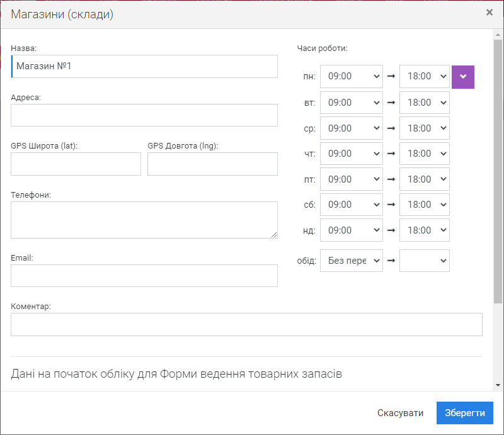Click the Телефони text area
This screenshot has width=504, height=435.
tap(144, 220)
